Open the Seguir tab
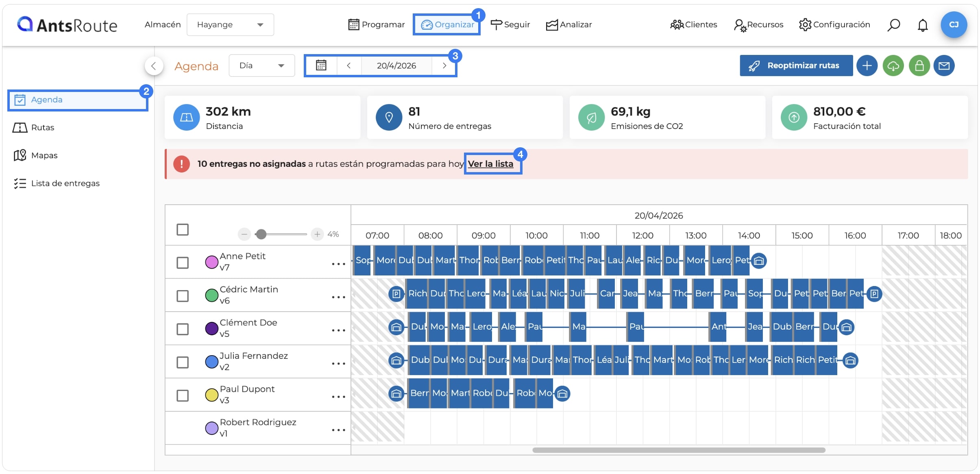The width and height of the screenshot is (980, 474). (x=510, y=25)
